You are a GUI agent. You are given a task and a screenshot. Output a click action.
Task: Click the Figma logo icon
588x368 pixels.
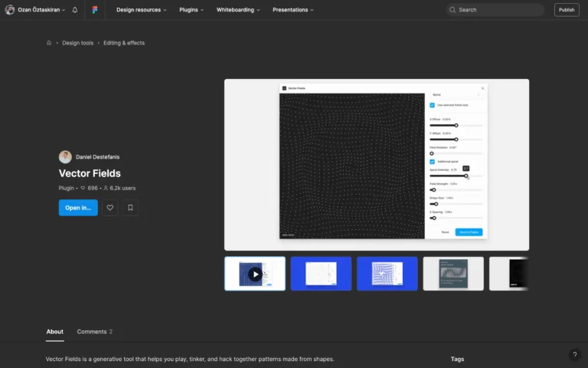95,10
